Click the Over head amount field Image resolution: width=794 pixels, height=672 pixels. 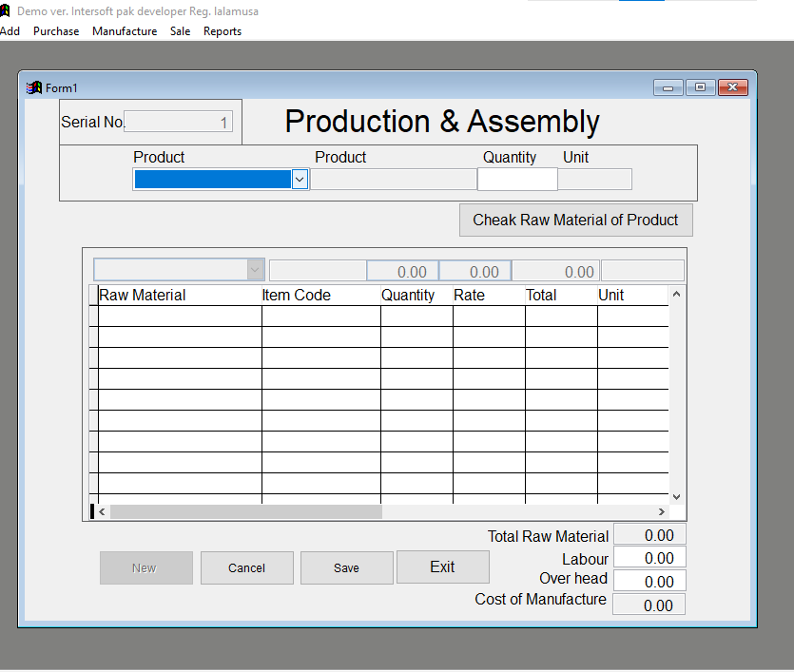649,580
